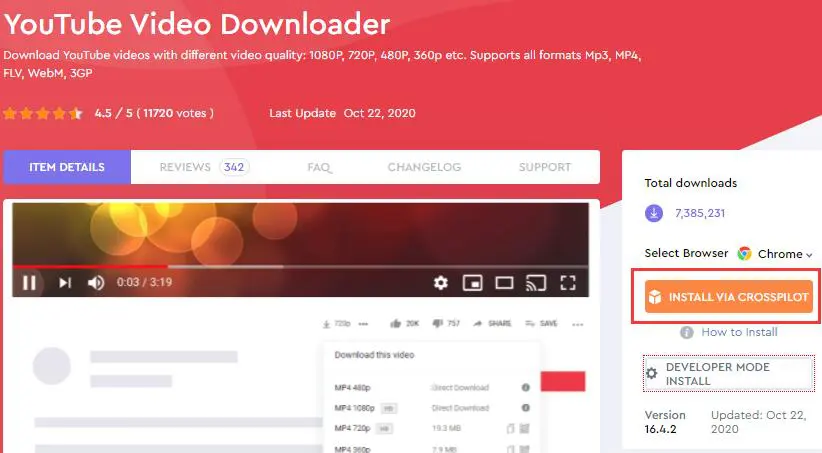The width and height of the screenshot is (822, 453).
Task: Click Install via CrossPilot button
Action: coord(729,297)
